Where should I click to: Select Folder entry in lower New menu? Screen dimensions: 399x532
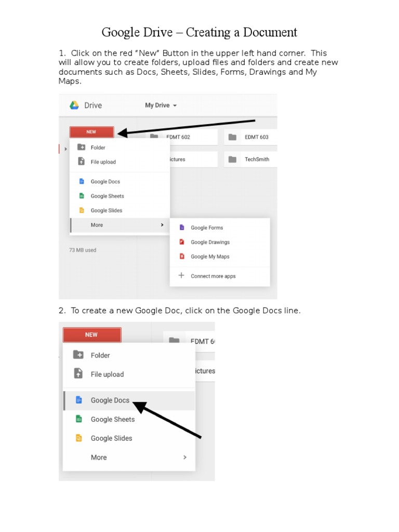[129, 355]
